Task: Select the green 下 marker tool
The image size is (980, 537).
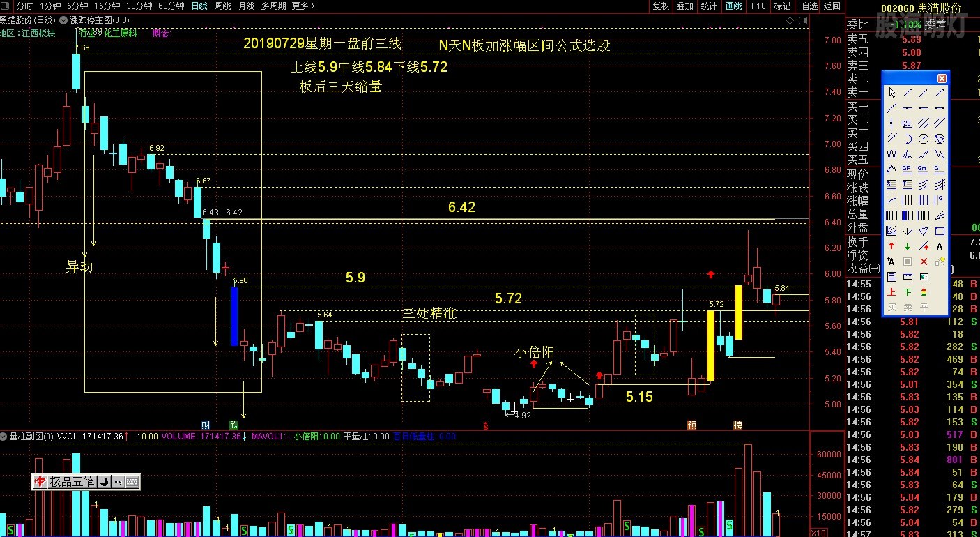Action: [908, 292]
